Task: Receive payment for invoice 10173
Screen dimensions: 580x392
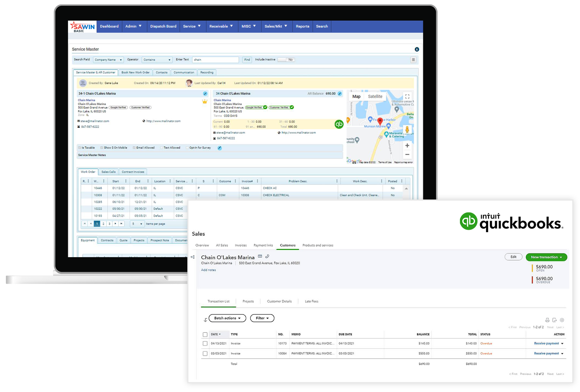Action: coord(546,344)
